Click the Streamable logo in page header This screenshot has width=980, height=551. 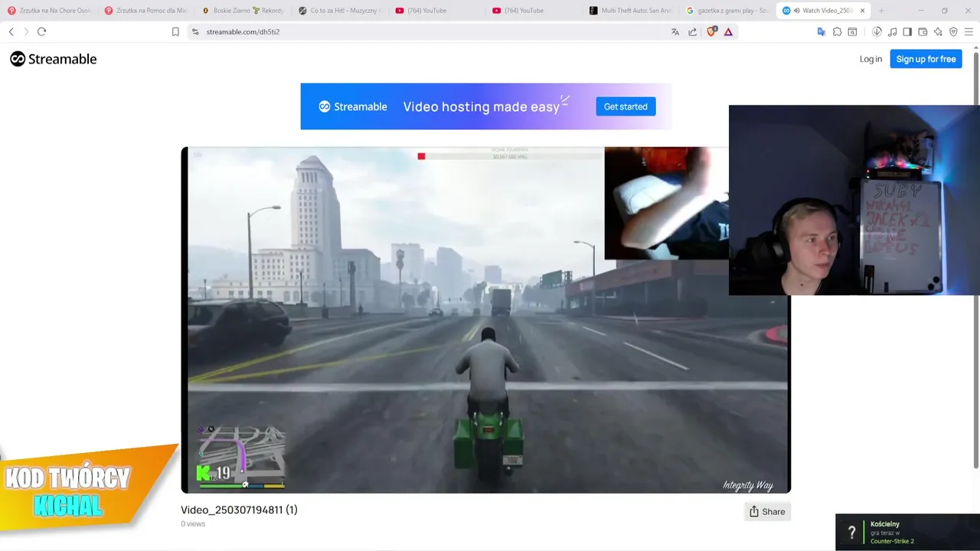(x=53, y=59)
